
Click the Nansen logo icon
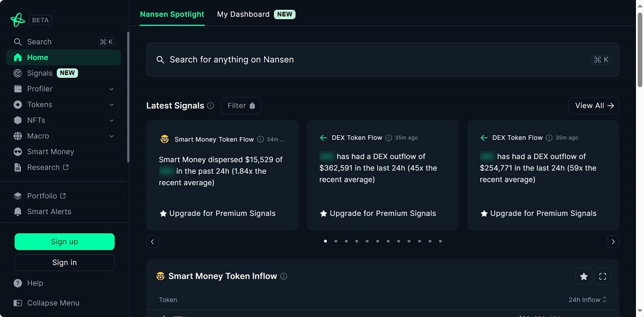coord(17,20)
